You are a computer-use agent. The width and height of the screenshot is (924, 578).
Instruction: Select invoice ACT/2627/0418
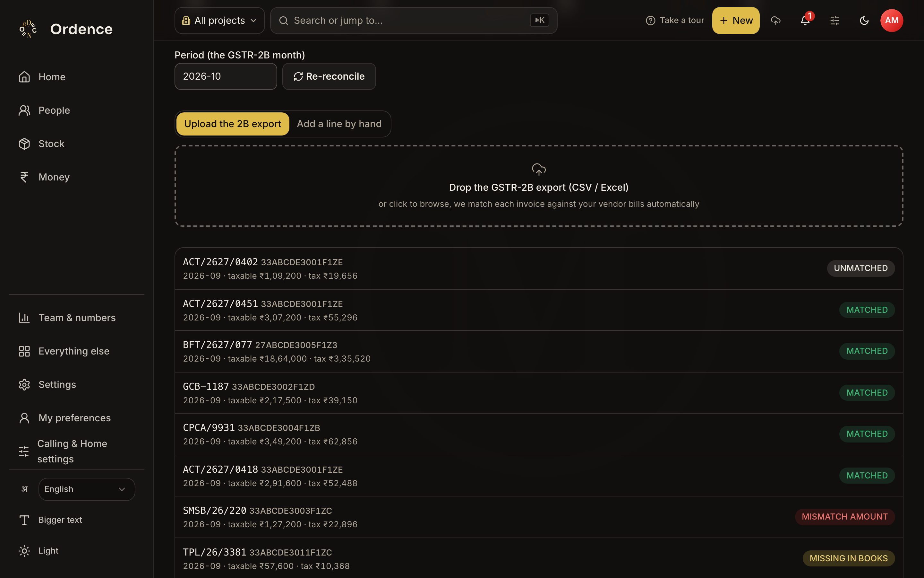point(539,476)
